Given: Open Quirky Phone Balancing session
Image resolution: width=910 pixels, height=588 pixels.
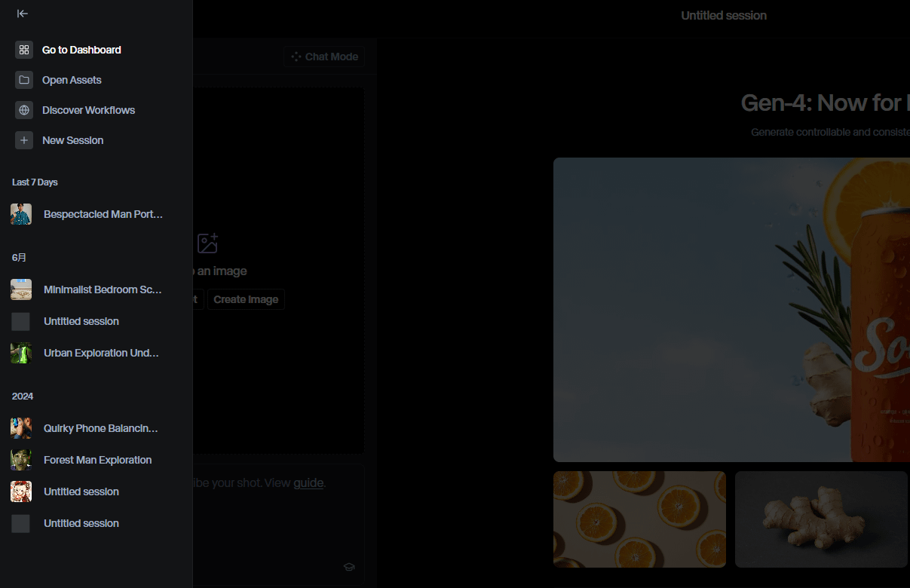Looking at the screenshot, I should point(100,428).
